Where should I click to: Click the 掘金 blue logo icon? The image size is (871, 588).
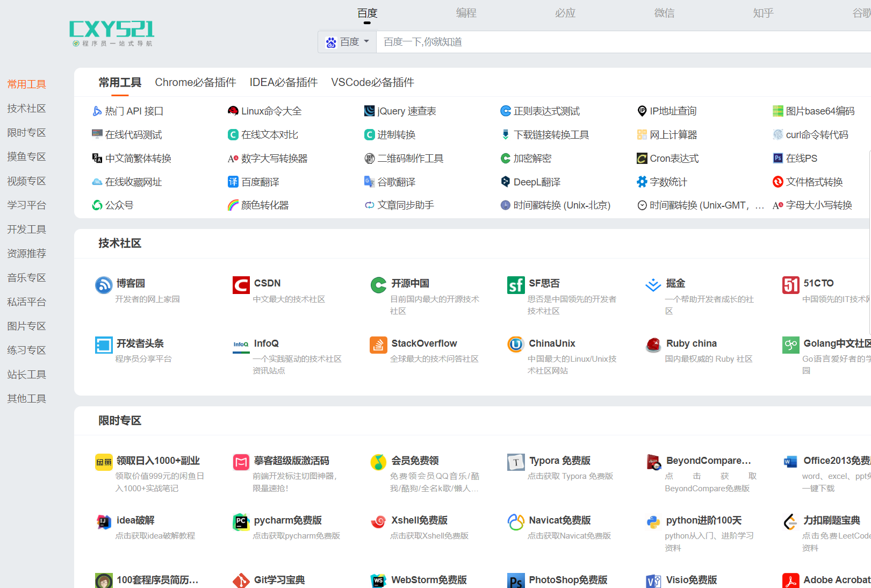pyautogui.click(x=653, y=285)
